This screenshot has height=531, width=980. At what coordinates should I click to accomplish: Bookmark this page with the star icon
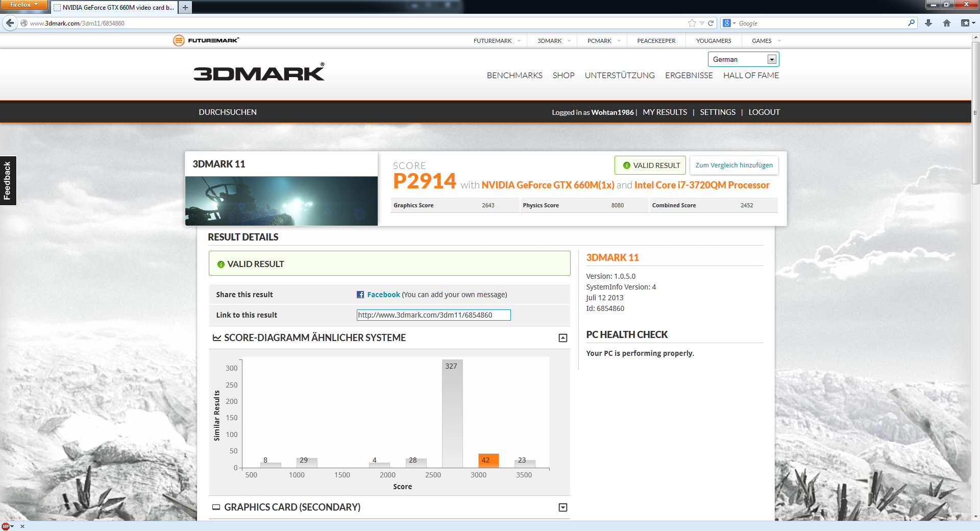[x=692, y=23]
